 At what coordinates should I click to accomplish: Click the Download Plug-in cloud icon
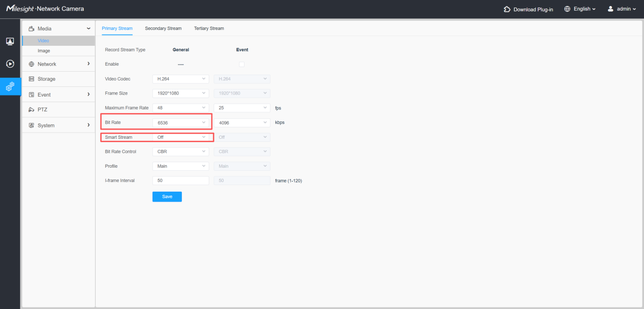coord(507,9)
